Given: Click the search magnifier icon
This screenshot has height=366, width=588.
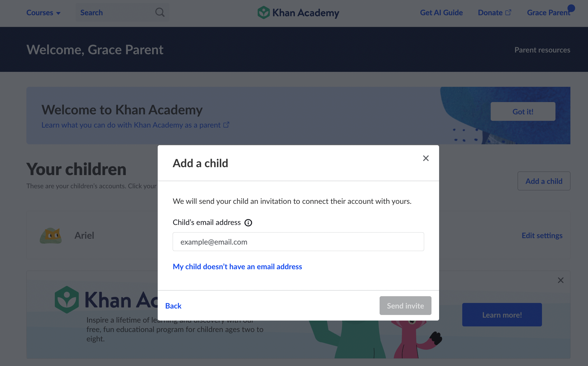Looking at the screenshot, I should (160, 12).
